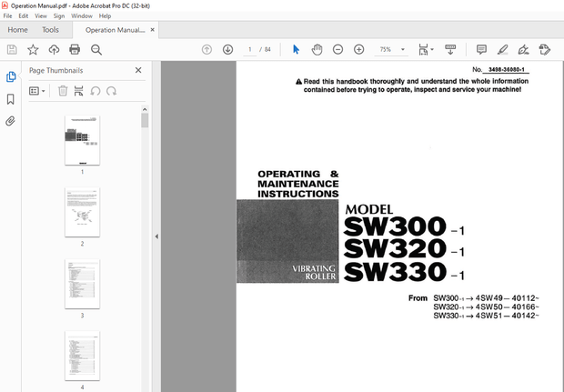This screenshot has height=392, width=564.
Task: Add a comment with speech bubble icon
Action: click(x=481, y=50)
